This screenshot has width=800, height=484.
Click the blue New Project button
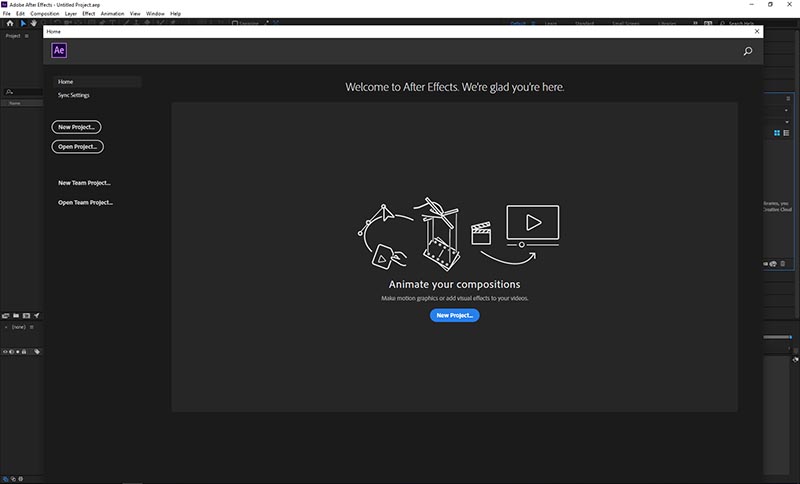point(455,315)
